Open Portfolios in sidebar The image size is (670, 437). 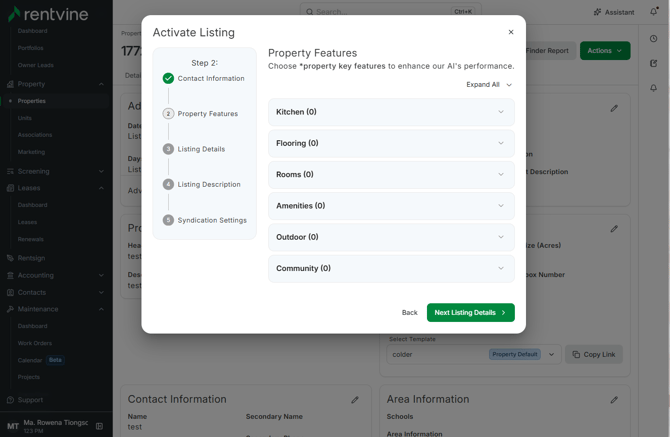tap(30, 48)
